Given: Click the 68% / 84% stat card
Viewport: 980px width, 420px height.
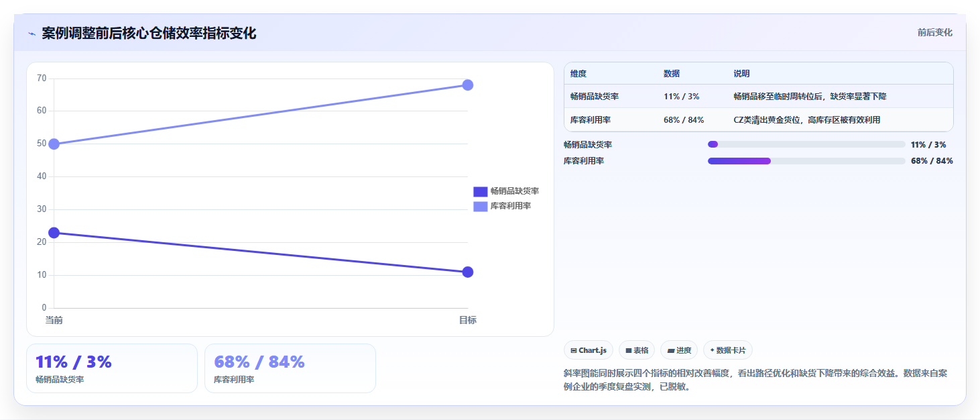Looking at the screenshot, I should pos(290,368).
